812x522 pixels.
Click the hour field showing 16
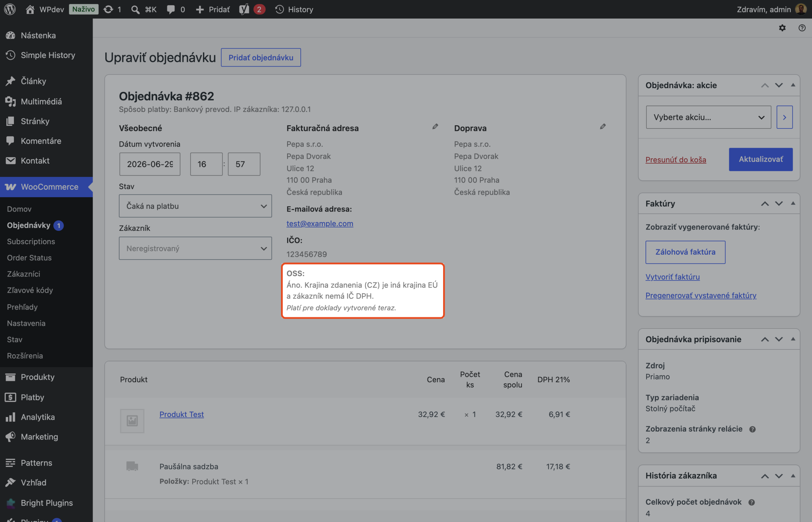(206, 164)
